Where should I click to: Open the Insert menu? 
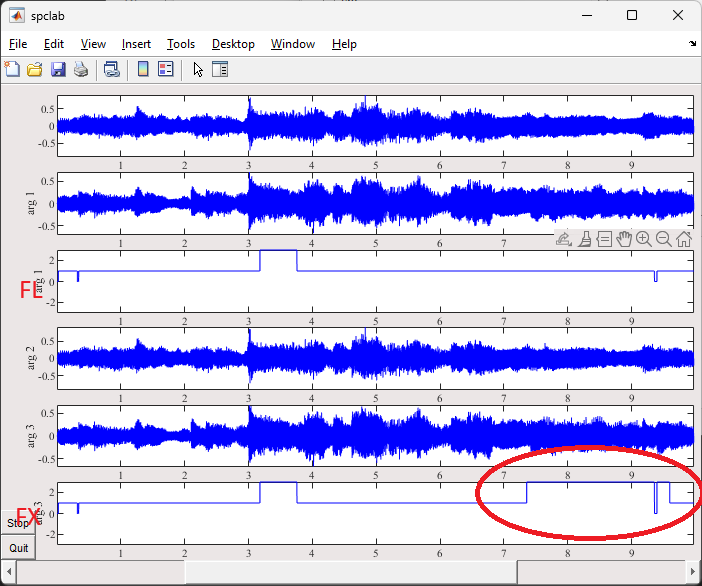[136, 44]
